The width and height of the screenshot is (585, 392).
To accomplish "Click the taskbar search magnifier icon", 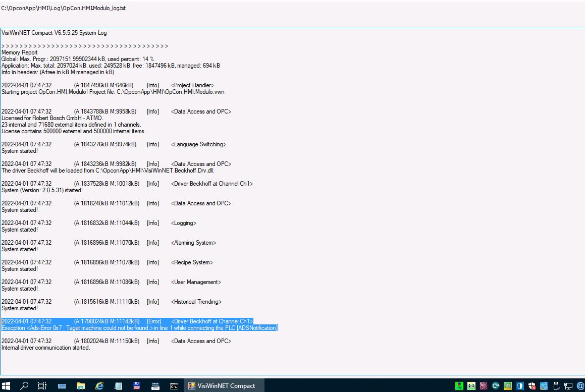I will [24, 386].
